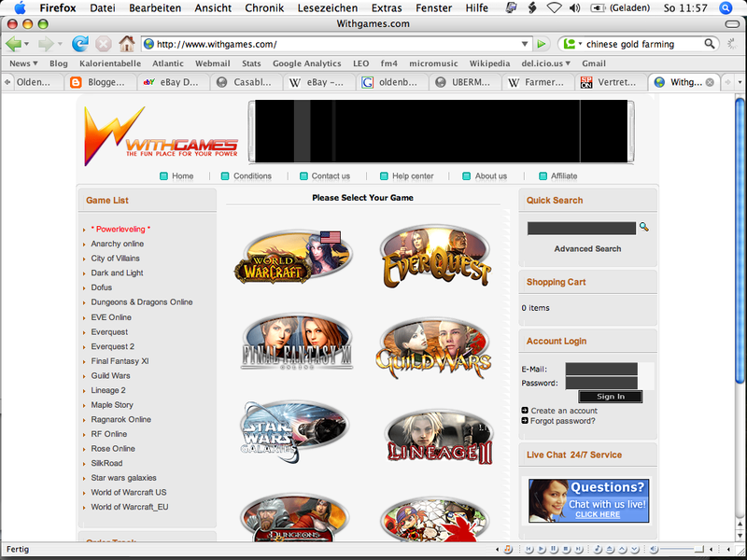This screenshot has height=560, width=747.
Task: Open the News bookmarks dropdown
Action: coord(23,63)
